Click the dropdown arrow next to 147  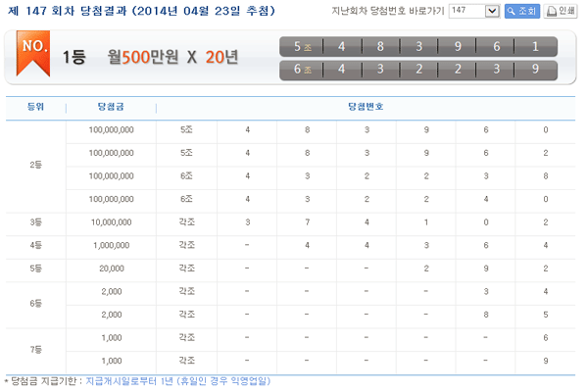[x=493, y=12]
